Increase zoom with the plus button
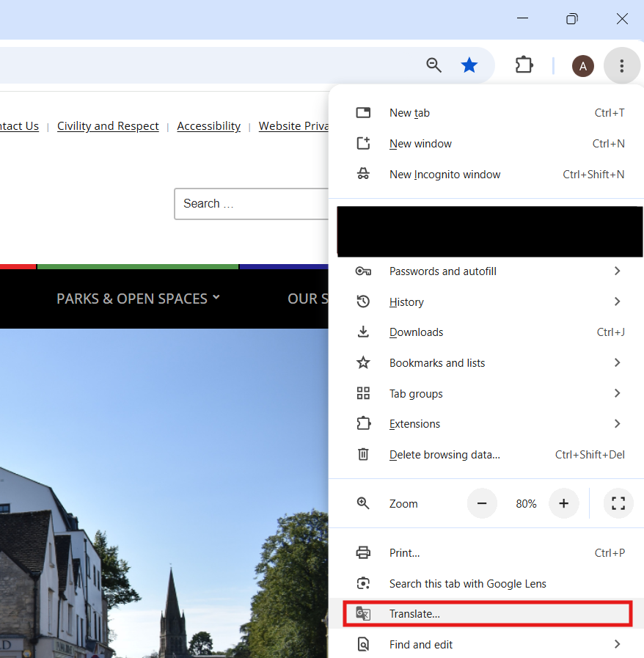This screenshot has width=644, height=658. pos(564,503)
